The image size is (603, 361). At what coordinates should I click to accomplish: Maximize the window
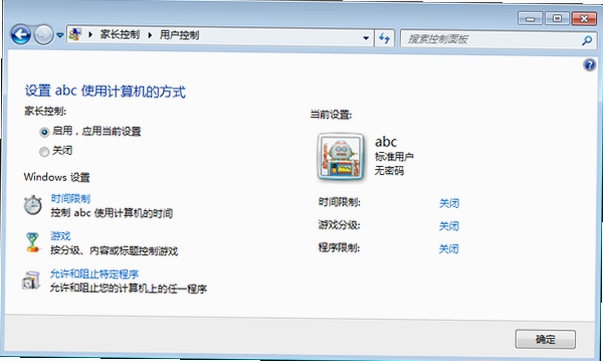[x=557, y=18]
